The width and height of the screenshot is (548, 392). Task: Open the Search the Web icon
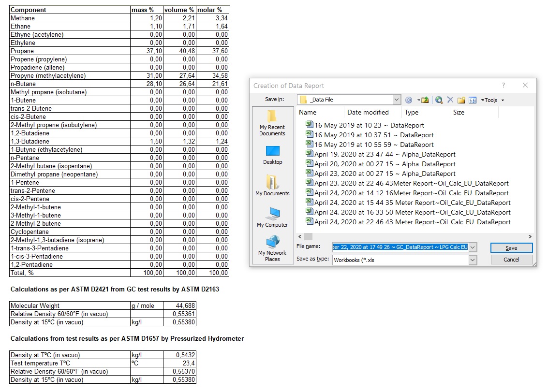click(439, 100)
